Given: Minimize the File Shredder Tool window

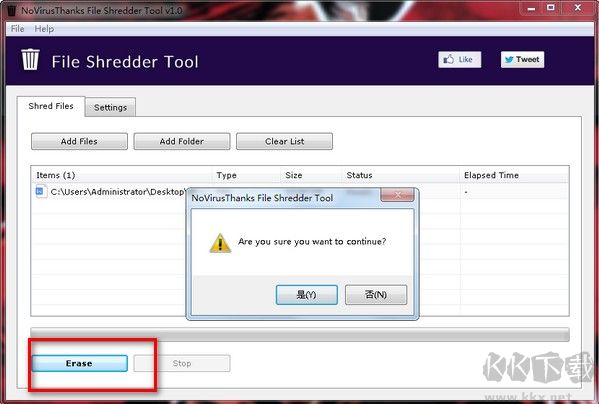Looking at the screenshot, I should point(531,8).
